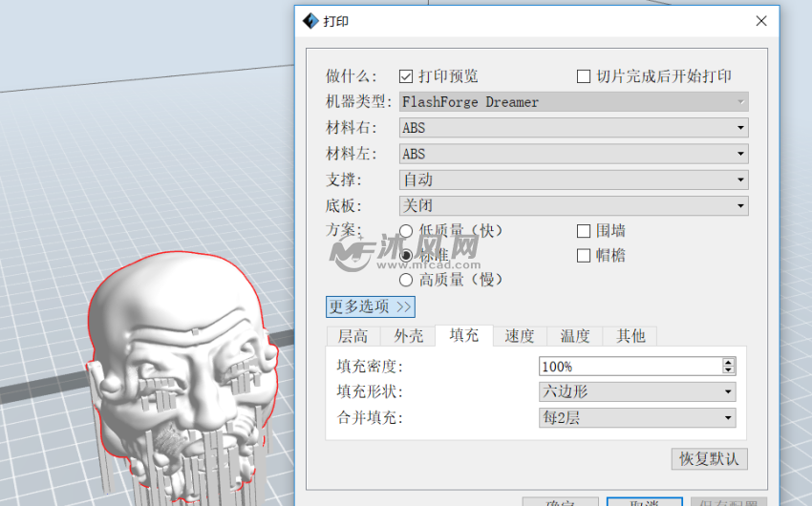
Task: Click the 填充形状 label text
Action: pos(370,391)
